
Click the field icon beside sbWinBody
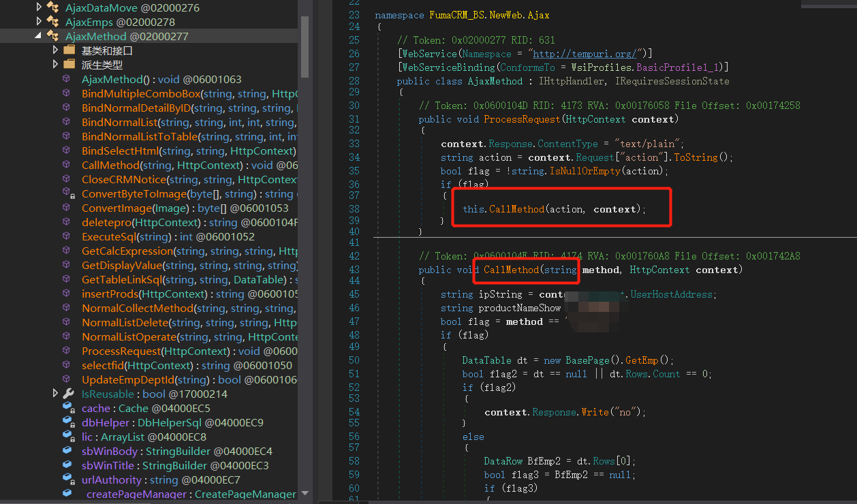coord(67,451)
